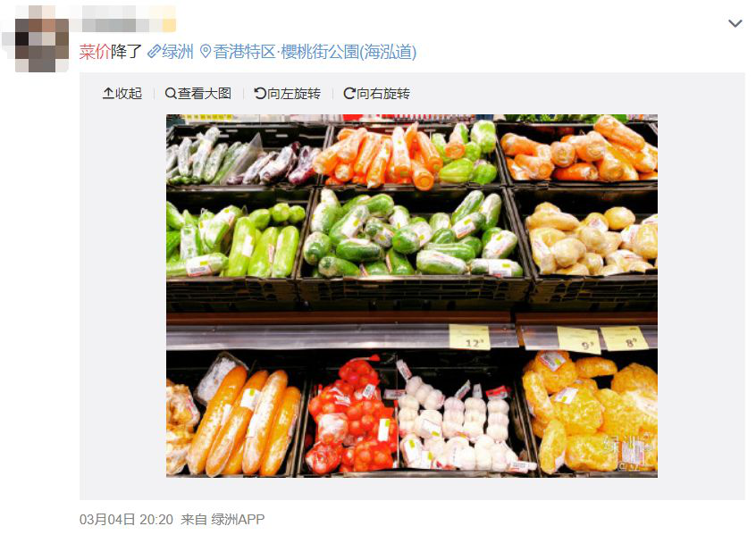This screenshot has height=543, width=756.
Task: Click the clockwise rotate arrow icon
Action: 349,93
